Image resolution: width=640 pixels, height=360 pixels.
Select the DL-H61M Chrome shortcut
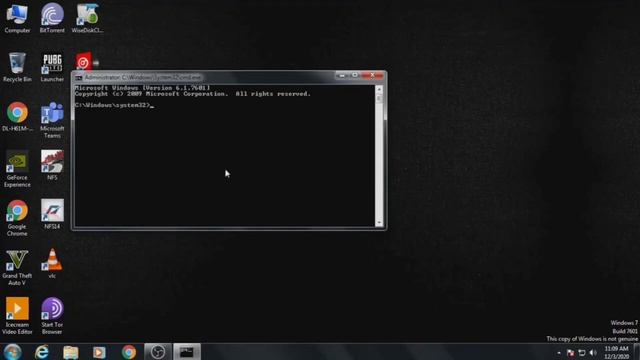[x=17, y=117]
